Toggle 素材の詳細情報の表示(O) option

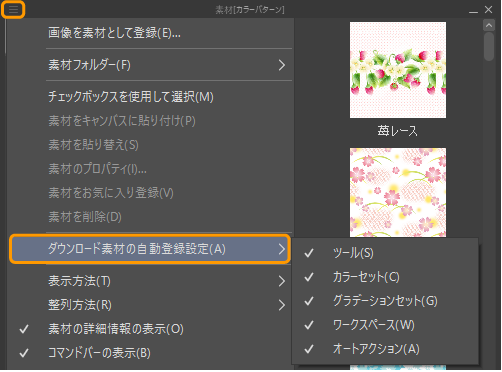point(150,329)
